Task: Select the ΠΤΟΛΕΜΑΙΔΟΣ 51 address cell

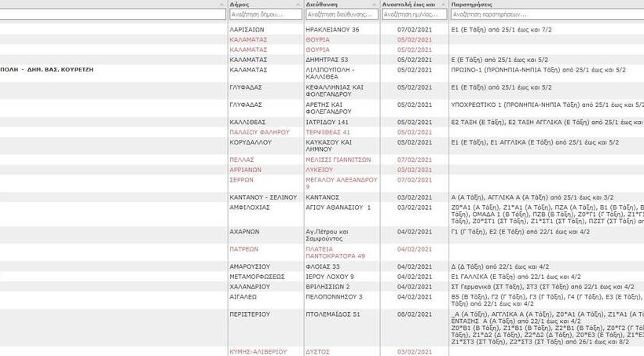Action: tap(334, 314)
